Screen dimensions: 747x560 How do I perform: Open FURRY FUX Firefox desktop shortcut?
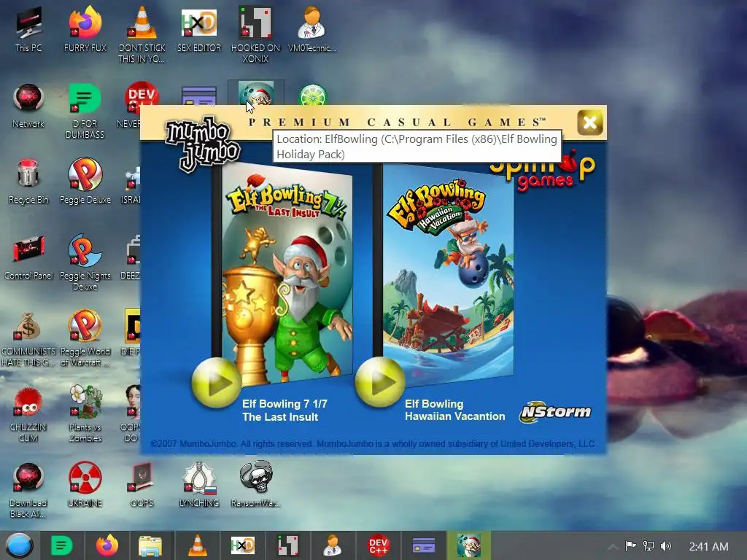tap(85, 29)
